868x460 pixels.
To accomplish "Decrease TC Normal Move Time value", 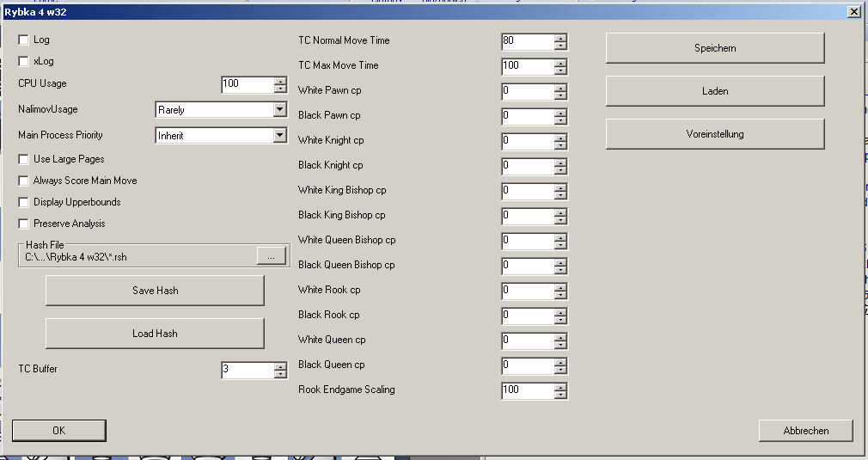I will (561, 46).
